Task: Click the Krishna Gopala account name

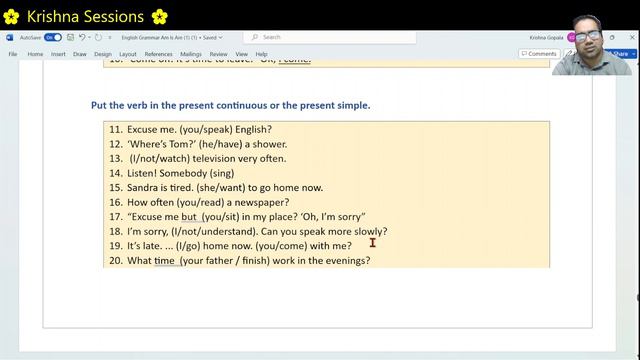Action: click(546, 38)
